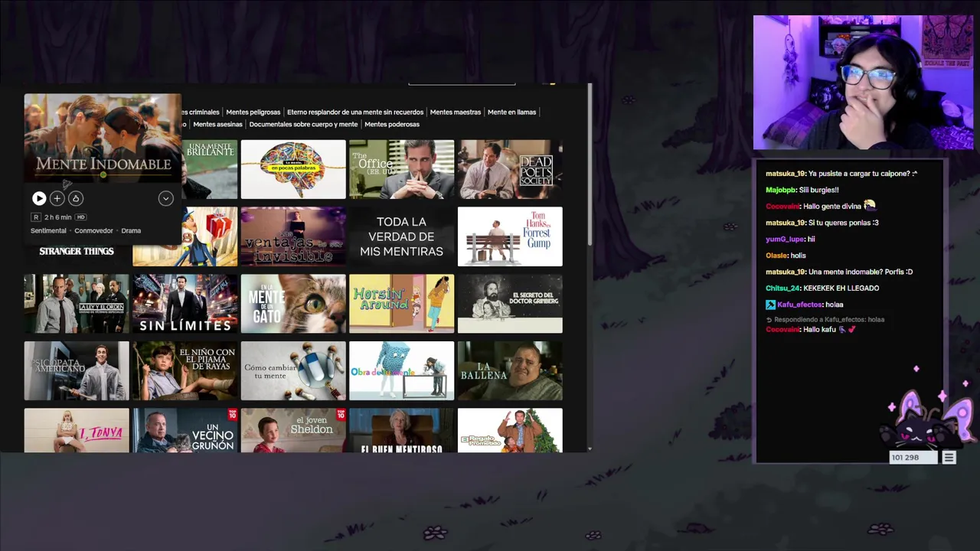Add Mente Indomable to My List
980x551 pixels.
click(x=57, y=198)
